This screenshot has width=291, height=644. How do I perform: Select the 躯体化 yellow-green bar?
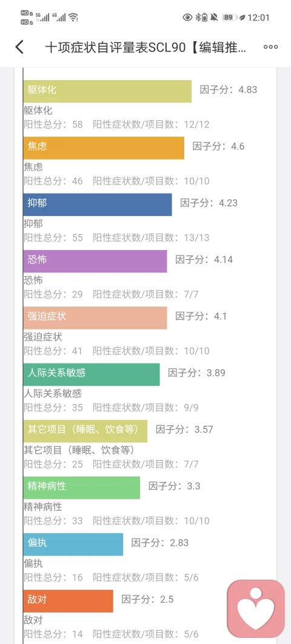(107, 91)
